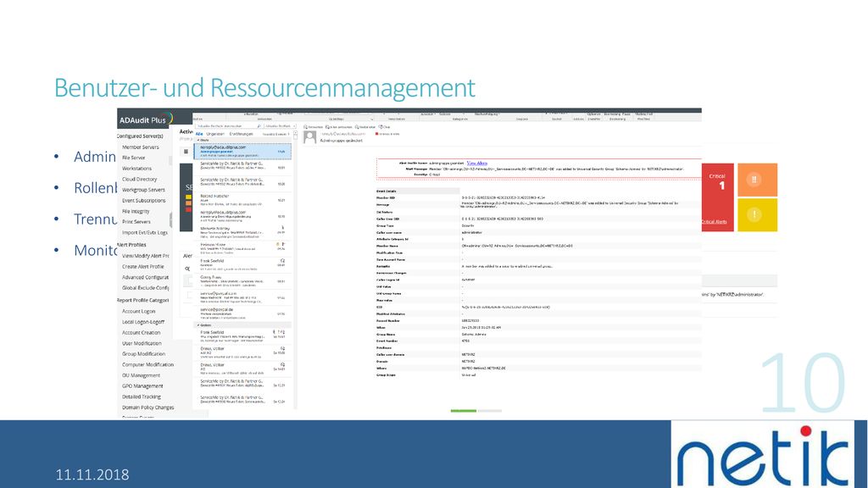This screenshot has width=868, height=488.
Task: Collapse the Gestern mail group
Action: pyautogui.click(x=198, y=325)
